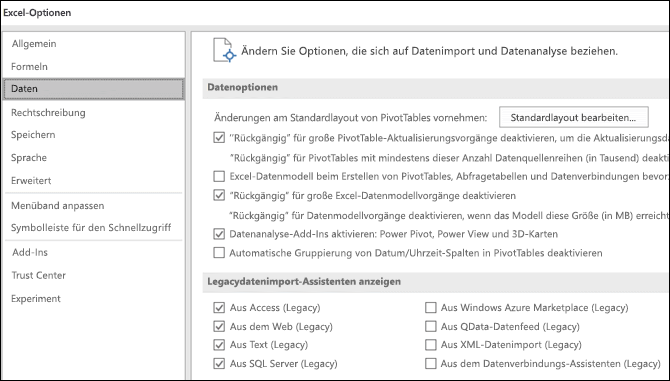This screenshot has height=381, width=670.
Task: Enable Aus XML-Datenimport (Legacy)
Action: (430, 345)
